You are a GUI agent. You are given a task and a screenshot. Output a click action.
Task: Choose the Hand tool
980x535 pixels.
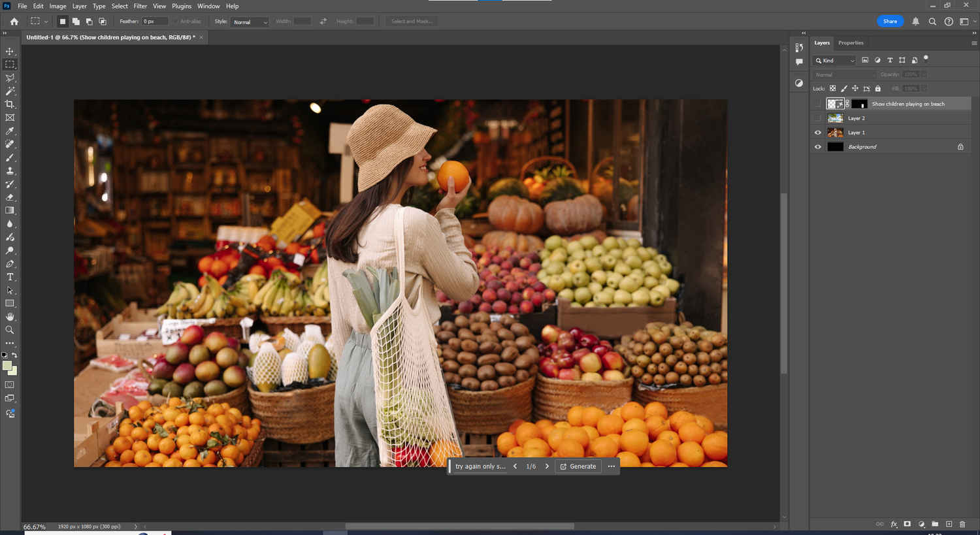coord(10,317)
